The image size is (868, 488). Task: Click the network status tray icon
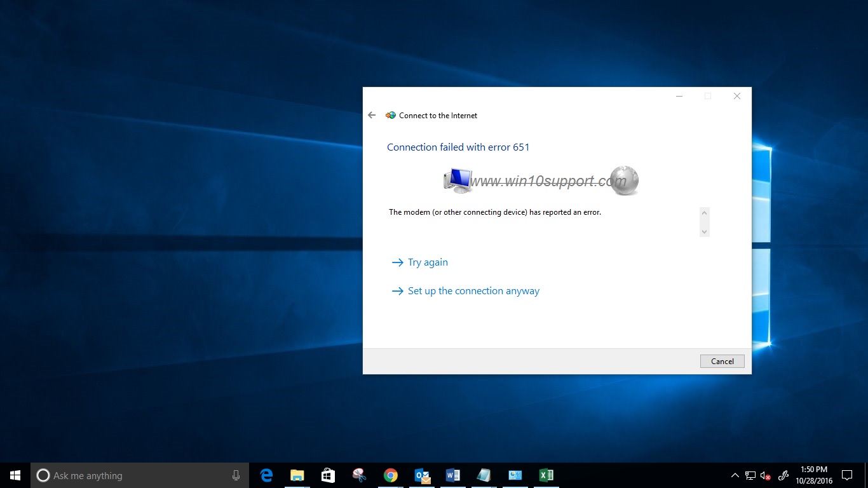coord(750,475)
